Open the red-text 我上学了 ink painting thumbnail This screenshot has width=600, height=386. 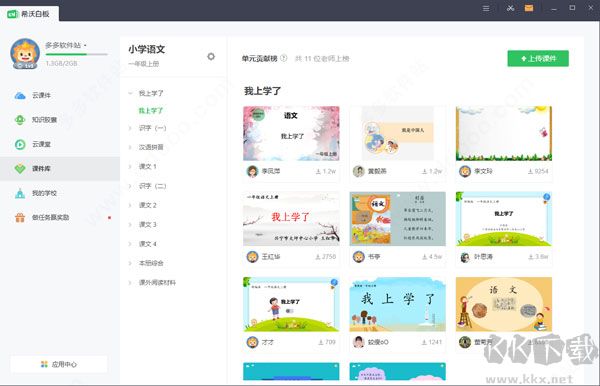click(x=291, y=219)
